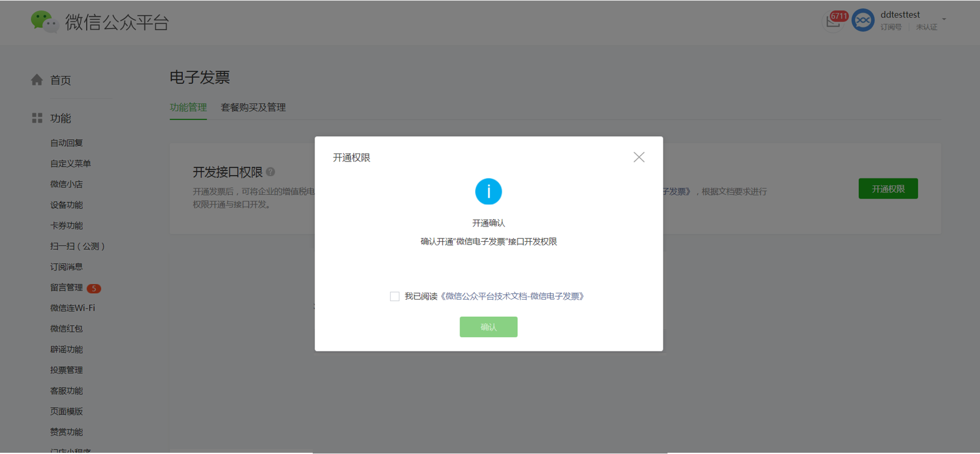
Task: Click the 开发接口权限 section title
Action: point(227,172)
